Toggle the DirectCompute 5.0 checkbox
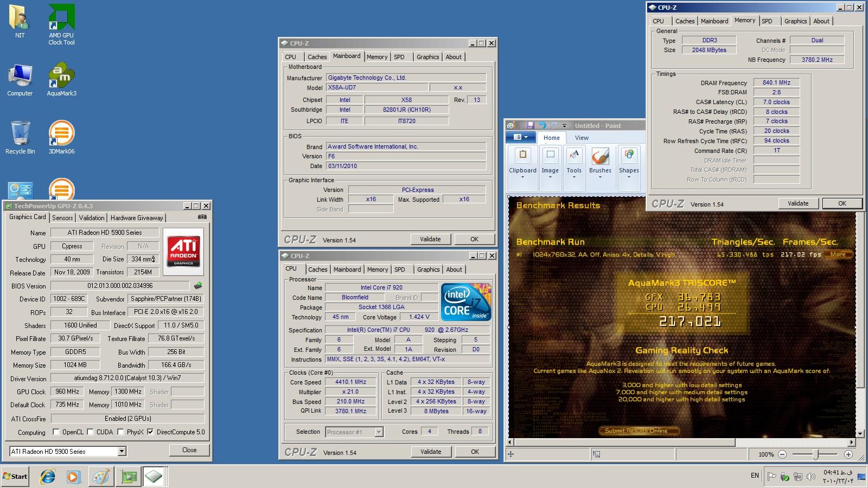 [x=150, y=432]
